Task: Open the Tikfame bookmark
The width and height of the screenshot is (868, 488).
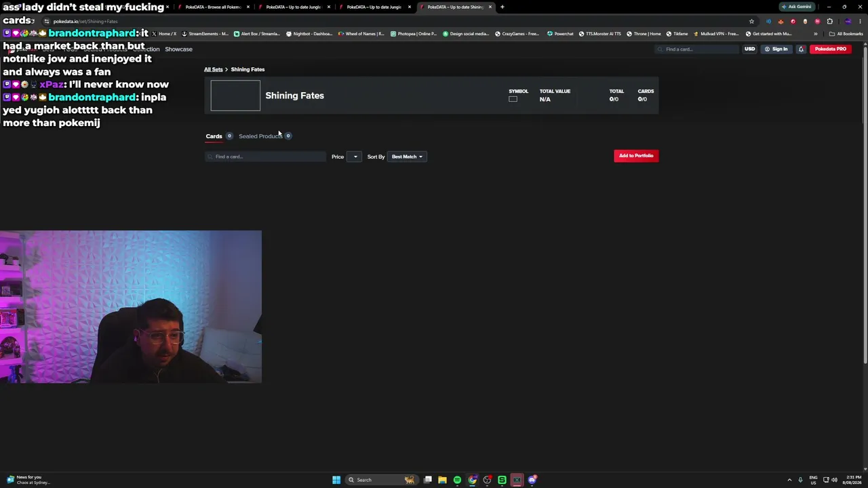Action: point(677,34)
